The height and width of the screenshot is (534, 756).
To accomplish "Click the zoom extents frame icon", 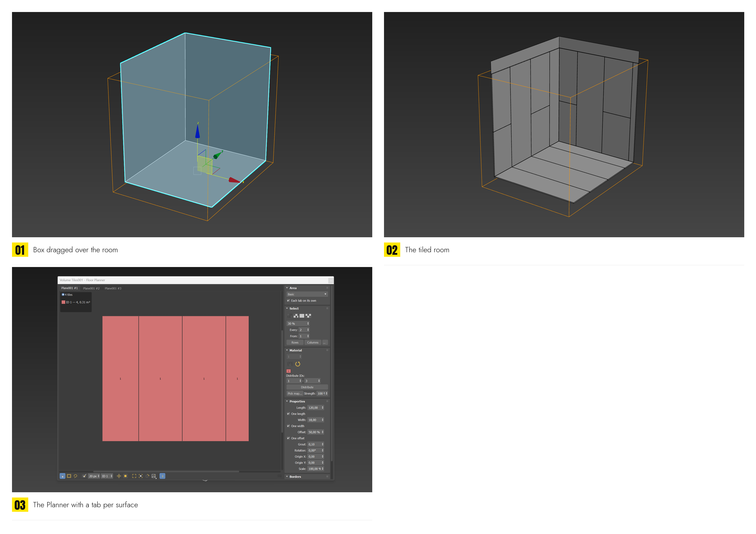I will click(x=134, y=476).
